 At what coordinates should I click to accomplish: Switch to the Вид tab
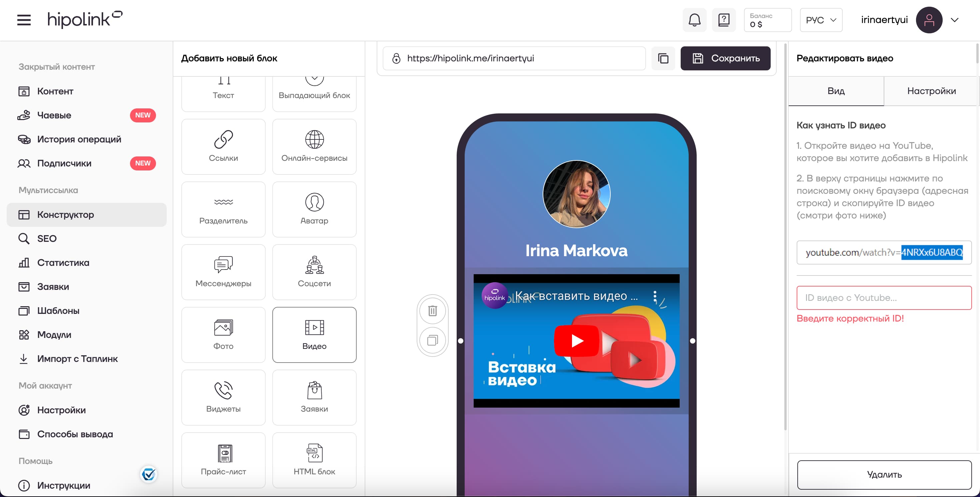(x=836, y=91)
